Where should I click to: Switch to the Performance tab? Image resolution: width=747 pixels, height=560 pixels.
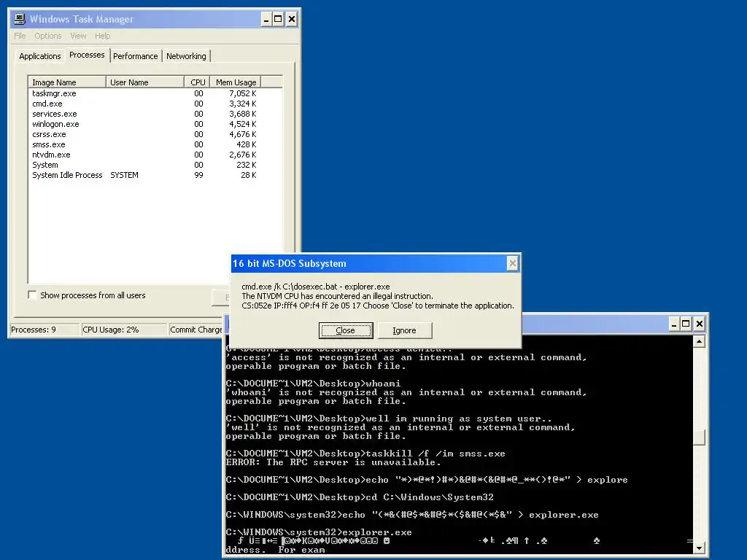point(135,56)
